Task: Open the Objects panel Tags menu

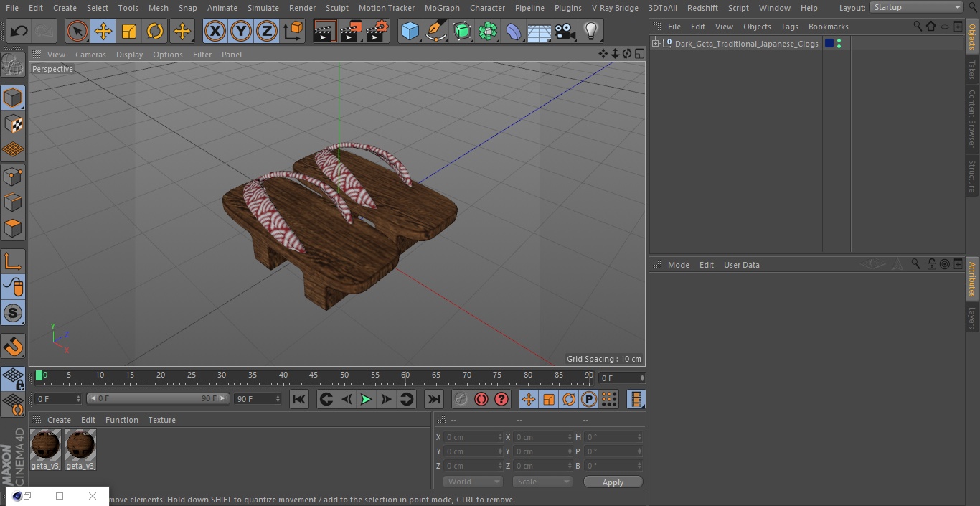Action: click(x=789, y=27)
